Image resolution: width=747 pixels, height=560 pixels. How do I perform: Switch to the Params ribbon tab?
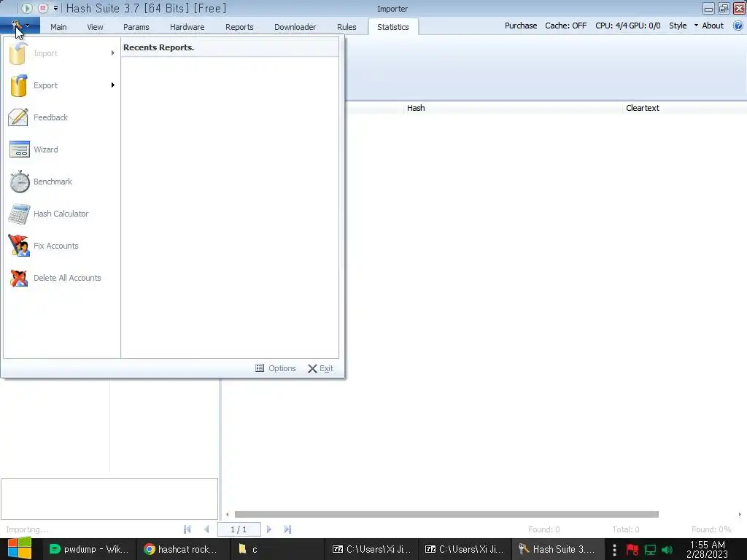pos(136,27)
